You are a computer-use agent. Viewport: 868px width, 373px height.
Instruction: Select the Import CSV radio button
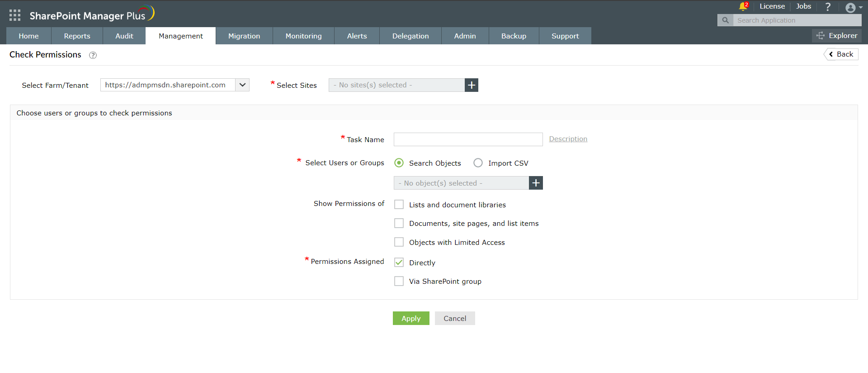tap(478, 163)
